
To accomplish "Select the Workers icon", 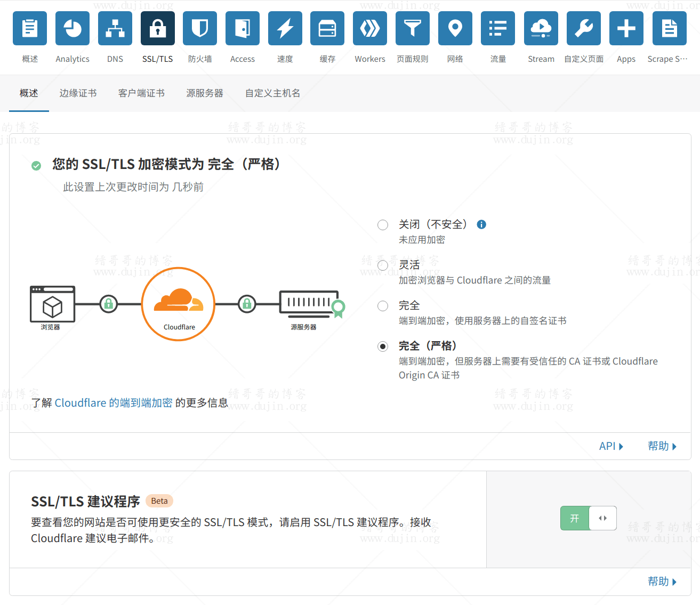I will click(x=370, y=28).
